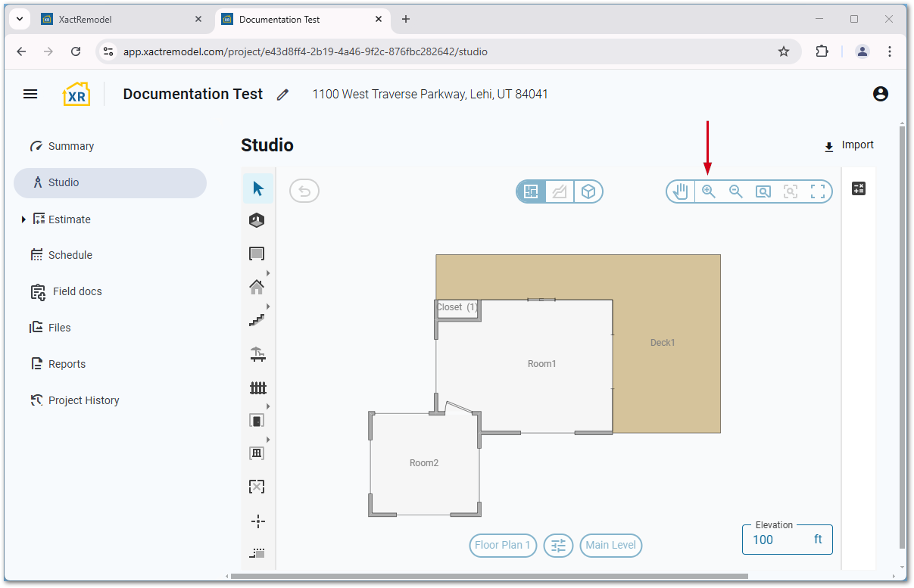
Task: Select the dotted staircase-pattern tool at toolbar bottom
Action: point(257,553)
